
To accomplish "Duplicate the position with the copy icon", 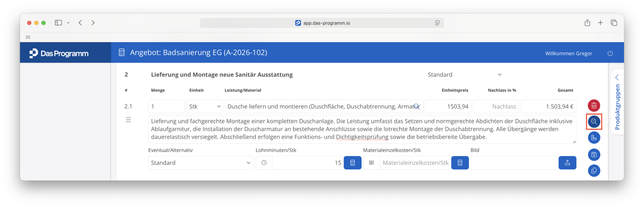I will pos(594,171).
